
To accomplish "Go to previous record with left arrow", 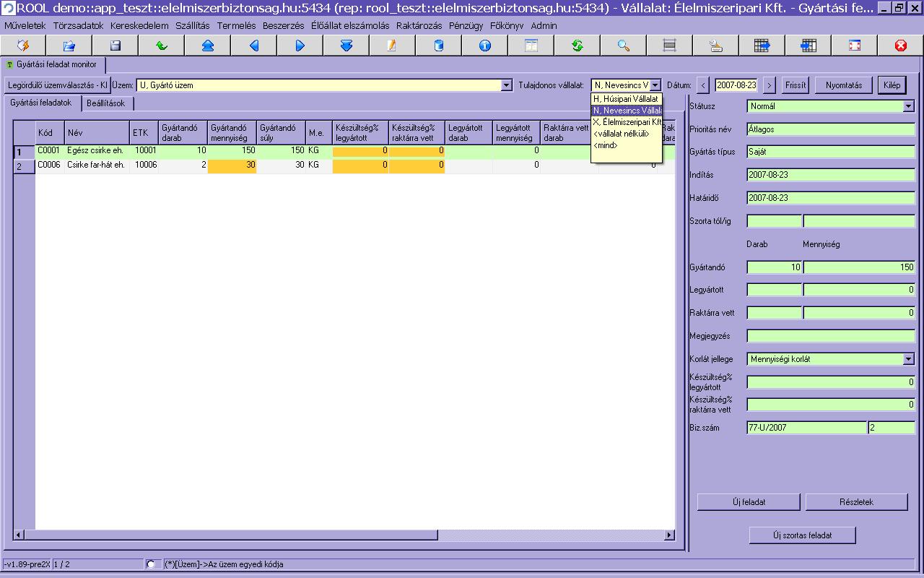I will pyautogui.click(x=253, y=46).
